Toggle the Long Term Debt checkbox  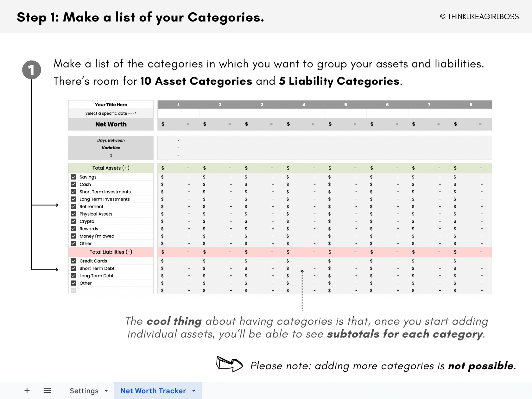pyautogui.click(x=73, y=276)
